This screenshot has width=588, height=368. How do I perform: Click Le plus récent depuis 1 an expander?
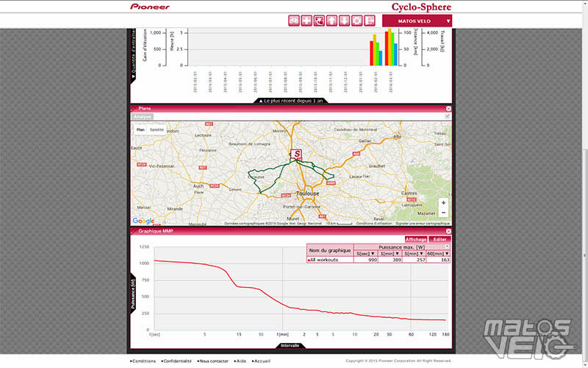pyautogui.click(x=291, y=101)
